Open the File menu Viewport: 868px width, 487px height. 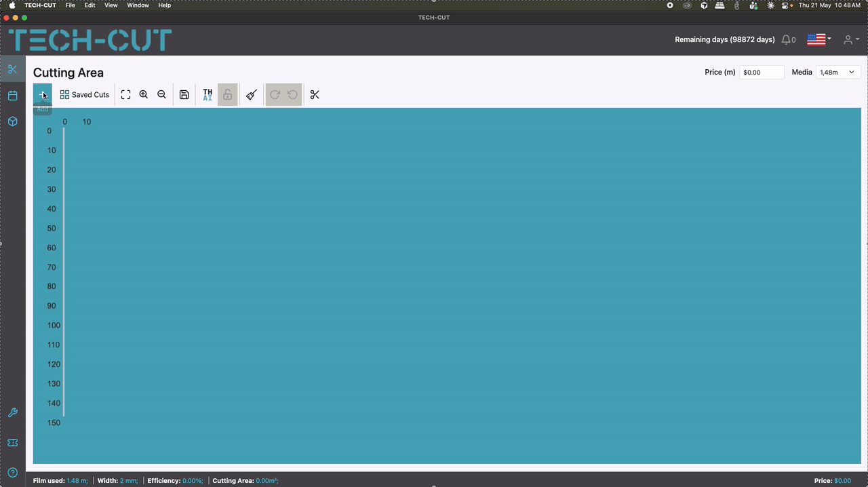[x=70, y=5]
